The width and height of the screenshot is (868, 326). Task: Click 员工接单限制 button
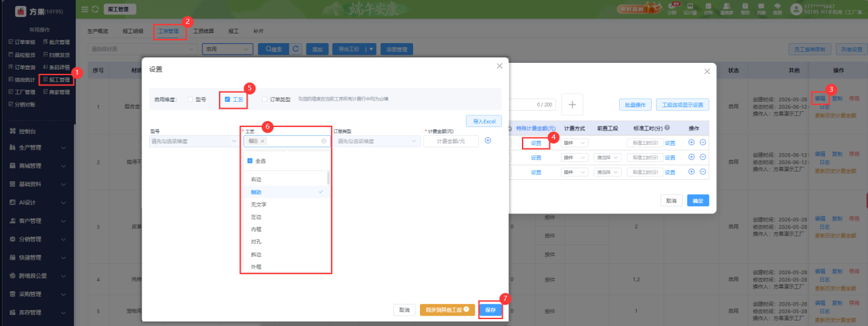[809, 49]
